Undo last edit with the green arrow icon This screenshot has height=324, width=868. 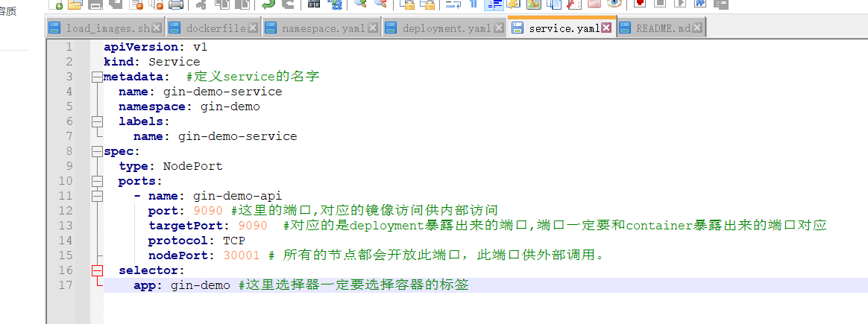pos(268,4)
